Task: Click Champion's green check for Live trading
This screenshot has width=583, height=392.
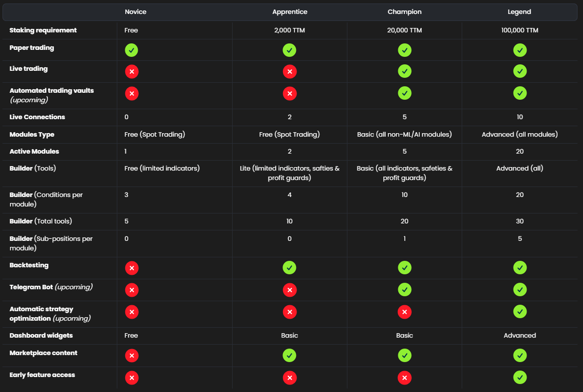Action: 404,71
